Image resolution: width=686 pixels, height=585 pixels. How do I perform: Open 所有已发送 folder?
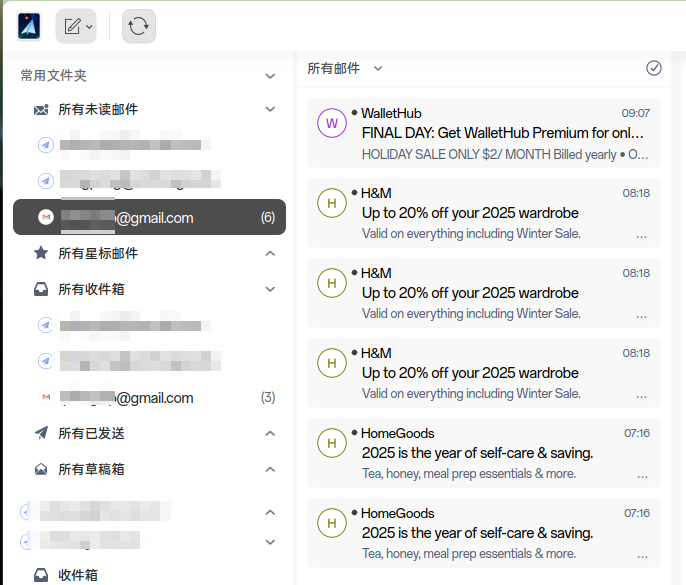(x=91, y=433)
